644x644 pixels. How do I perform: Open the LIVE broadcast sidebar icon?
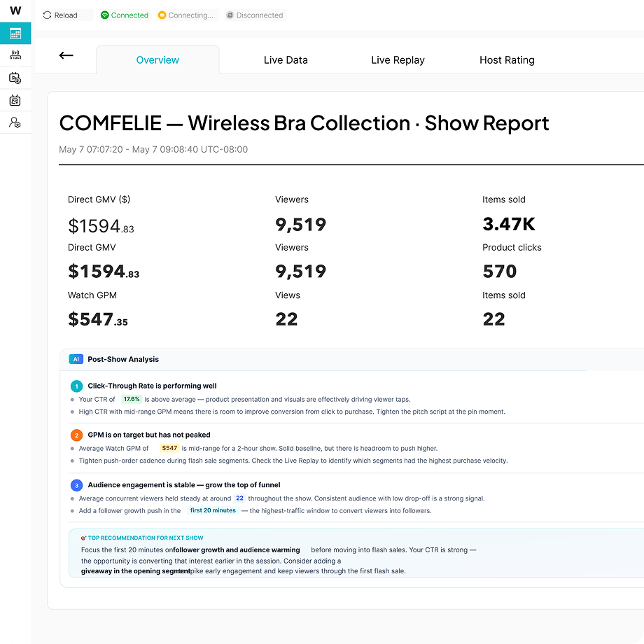click(15, 55)
